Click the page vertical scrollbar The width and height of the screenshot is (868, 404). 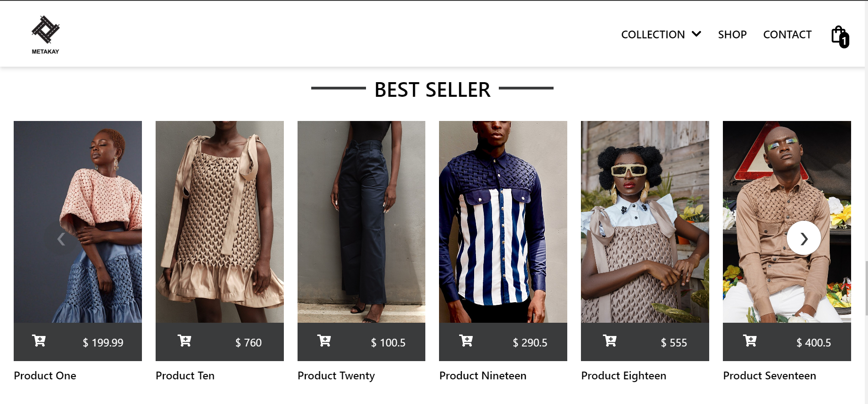pyautogui.click(x=866, y=288)
